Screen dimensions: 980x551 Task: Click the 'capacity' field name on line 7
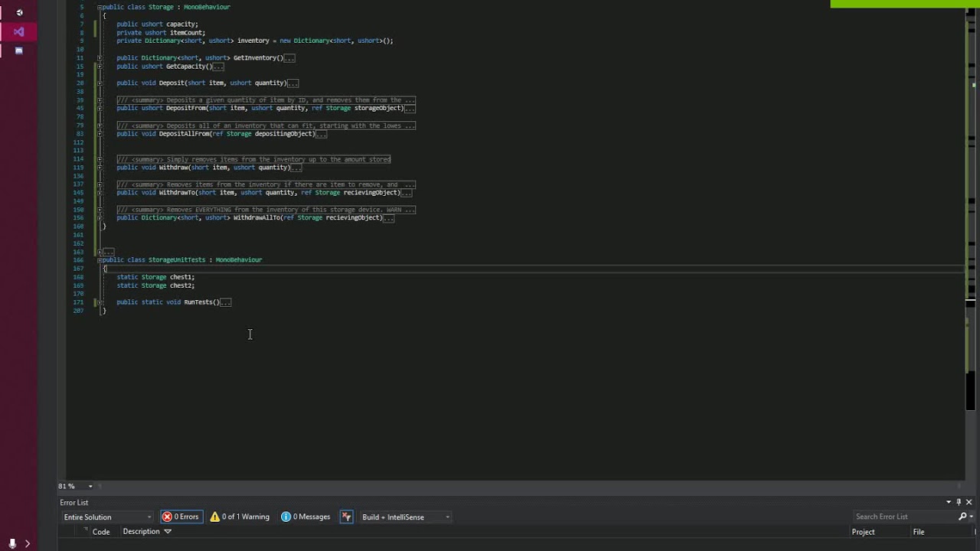[x=181, y=24]
